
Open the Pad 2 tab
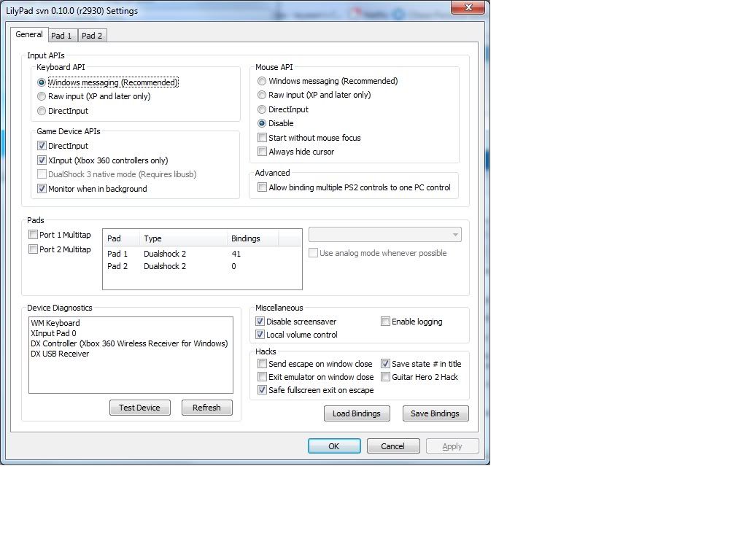click(x=92, y=36)
